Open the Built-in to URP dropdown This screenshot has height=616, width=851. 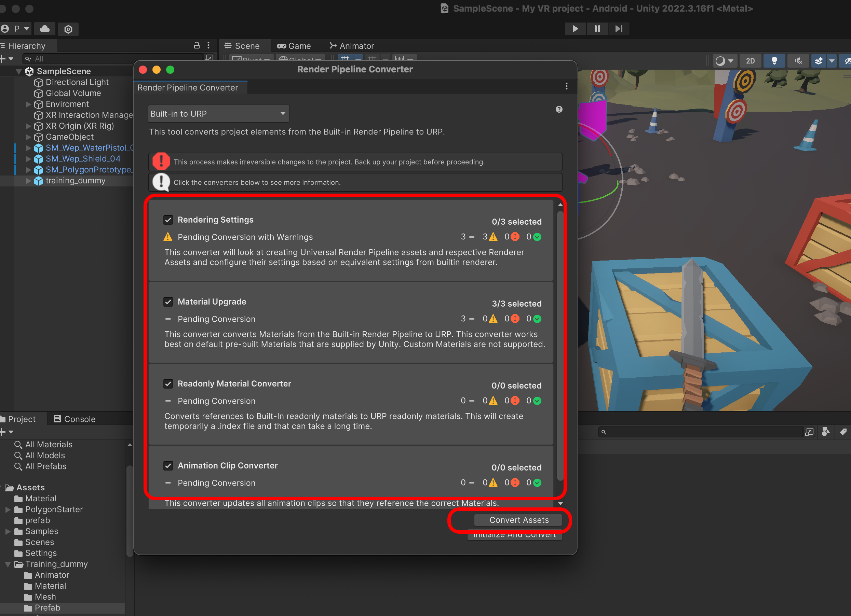(x=218, y=114)
